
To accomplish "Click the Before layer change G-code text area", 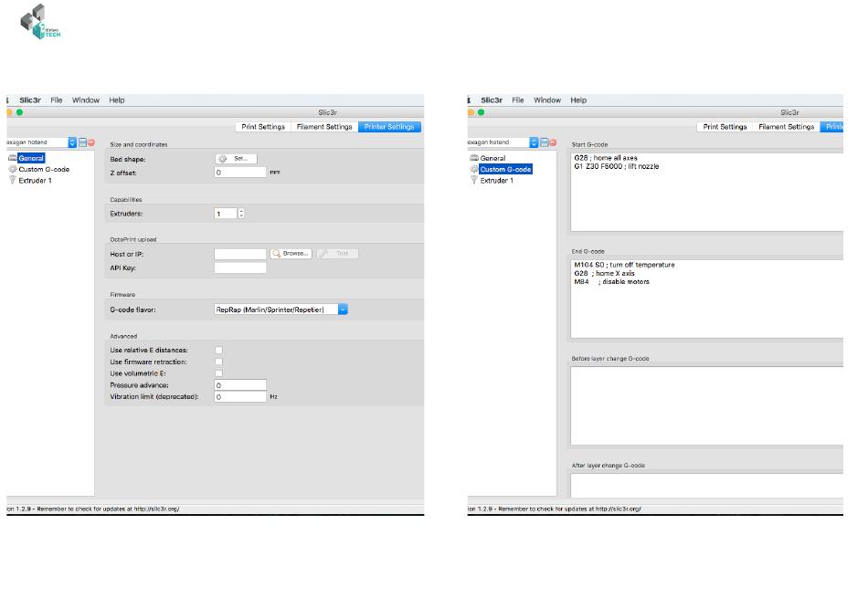I will tap(707, 405).
